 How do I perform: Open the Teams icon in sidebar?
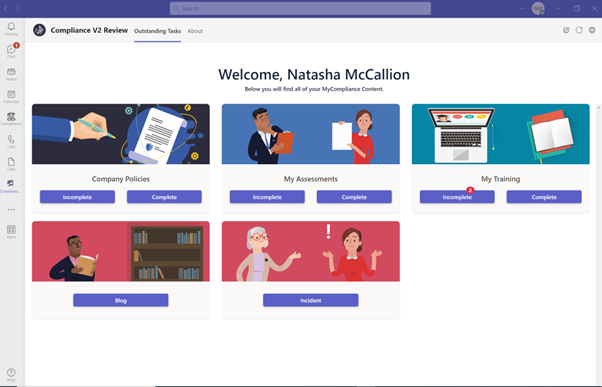point(11,74)
